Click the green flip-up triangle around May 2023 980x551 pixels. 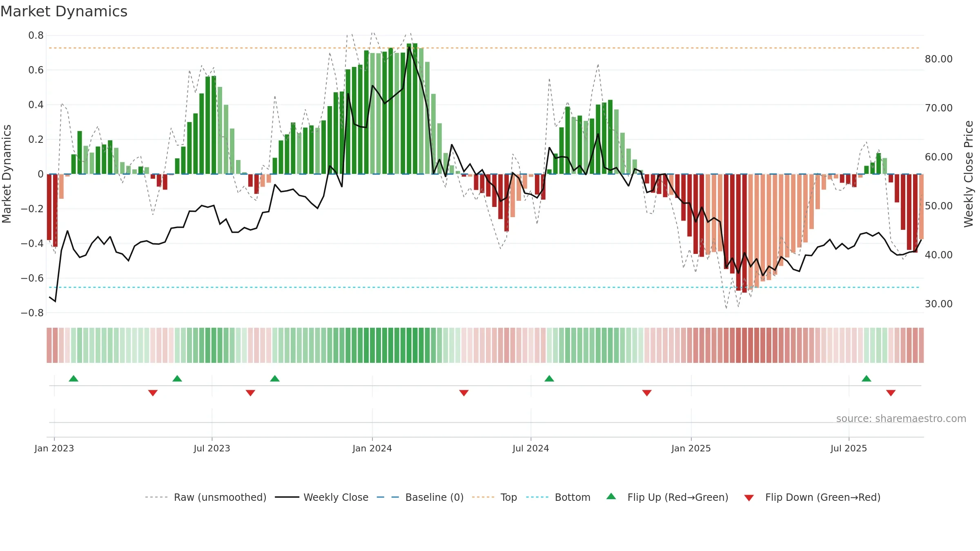(x=177, y=378)
